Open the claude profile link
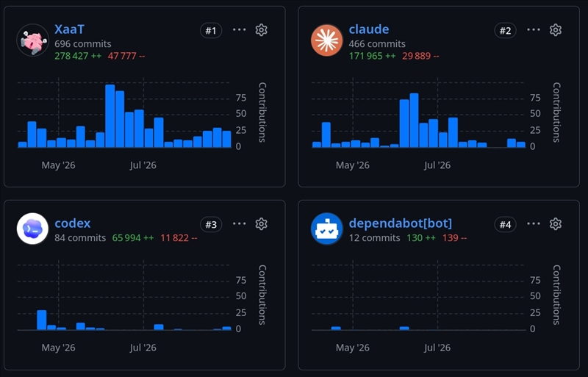 click(x=369, y=29)
